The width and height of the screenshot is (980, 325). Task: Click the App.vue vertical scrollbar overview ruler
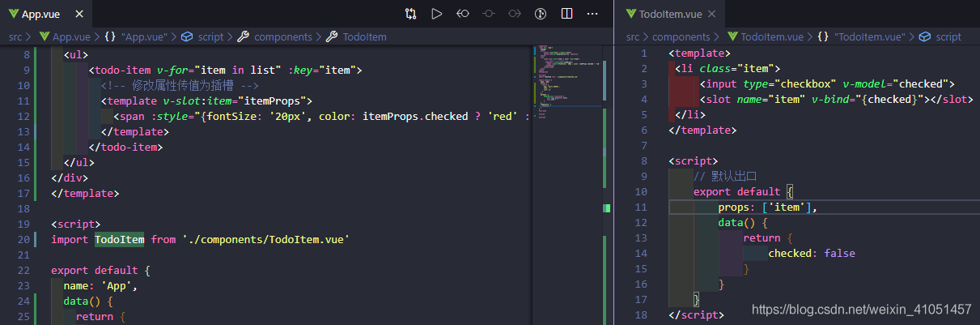coord(609,185)
